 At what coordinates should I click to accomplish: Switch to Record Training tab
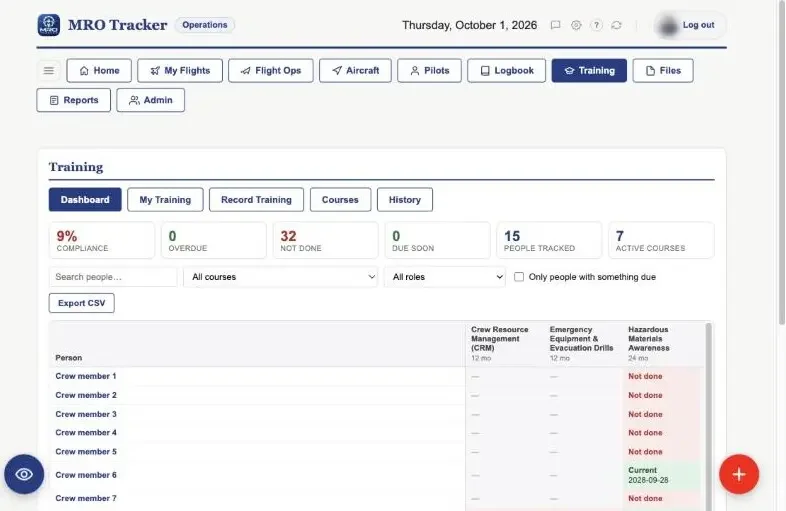[x=256, y=200]
